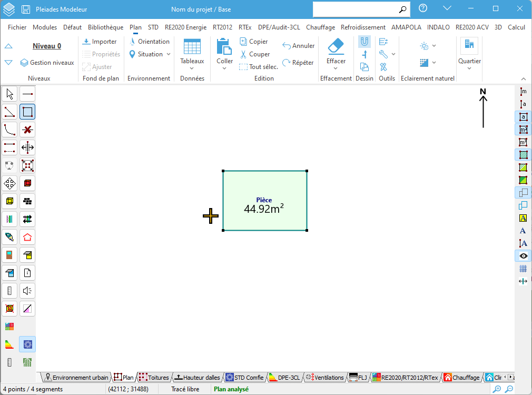Switch to the Ventilations bottom tab
The height and width of the screenshot is (395, 532).
tap(324, 377)
